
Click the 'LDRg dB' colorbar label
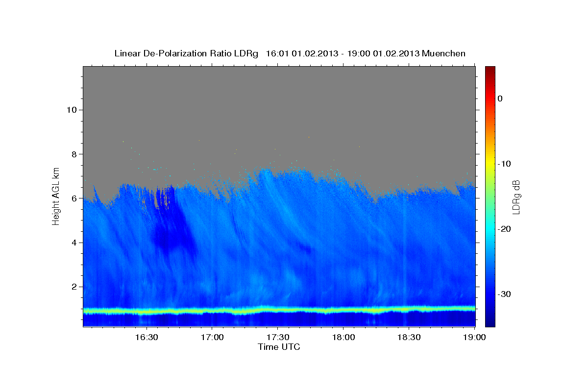click(x=516, y=196)
